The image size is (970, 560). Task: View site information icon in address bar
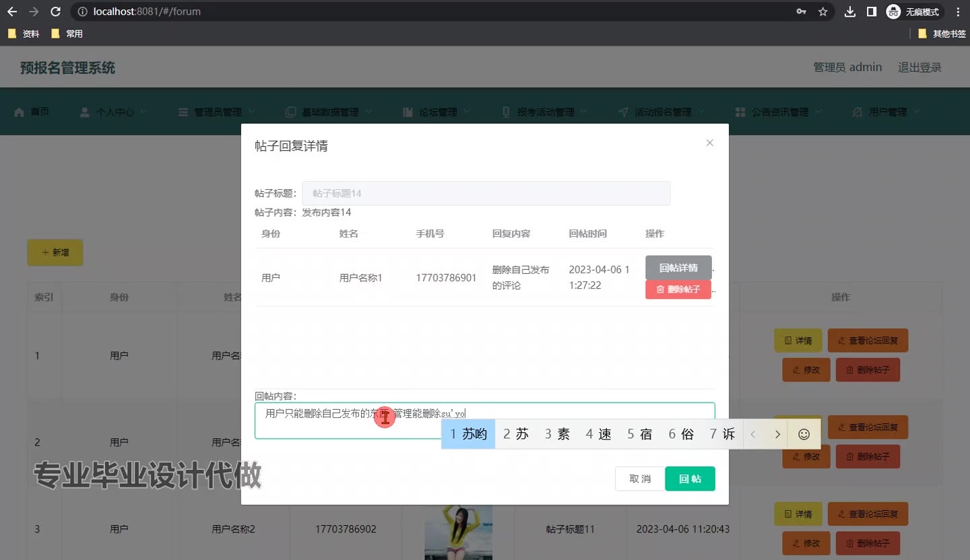click(82, 11)
